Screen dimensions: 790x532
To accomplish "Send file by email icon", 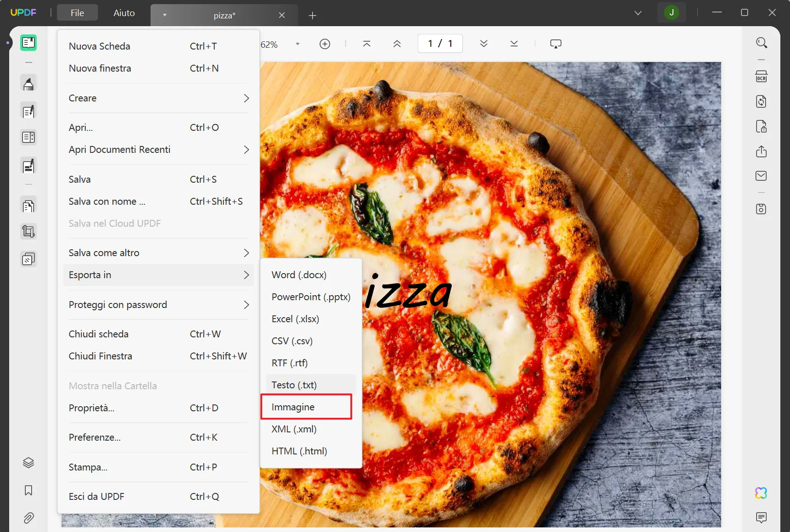I will click(762, 176).
